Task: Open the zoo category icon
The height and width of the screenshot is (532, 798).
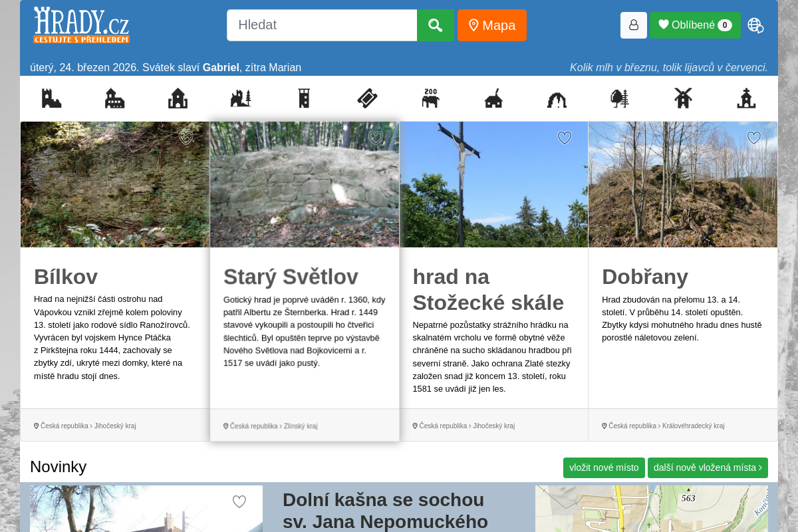Action: (x=430, y=98)
